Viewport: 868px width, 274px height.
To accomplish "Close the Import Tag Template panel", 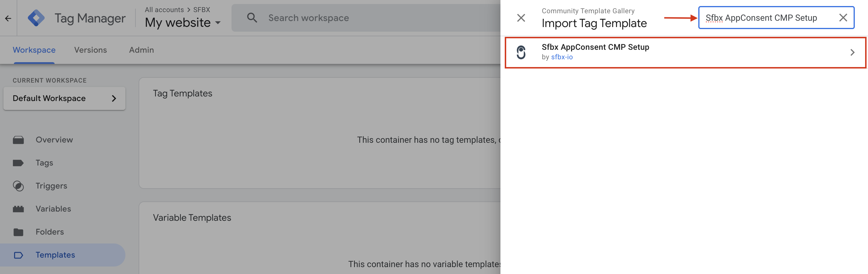I will [x=521, y=18].
